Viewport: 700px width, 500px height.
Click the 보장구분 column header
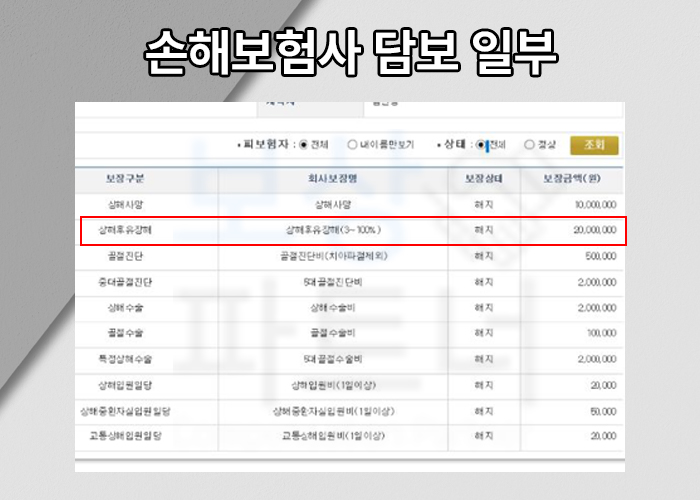[x=125, y=179]
